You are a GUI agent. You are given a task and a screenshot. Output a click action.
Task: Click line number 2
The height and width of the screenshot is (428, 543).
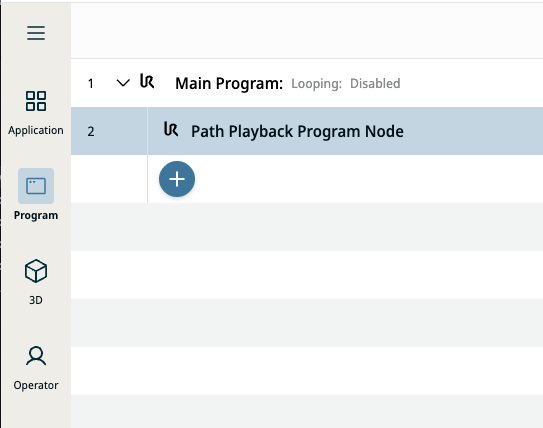tap(91, 132)
